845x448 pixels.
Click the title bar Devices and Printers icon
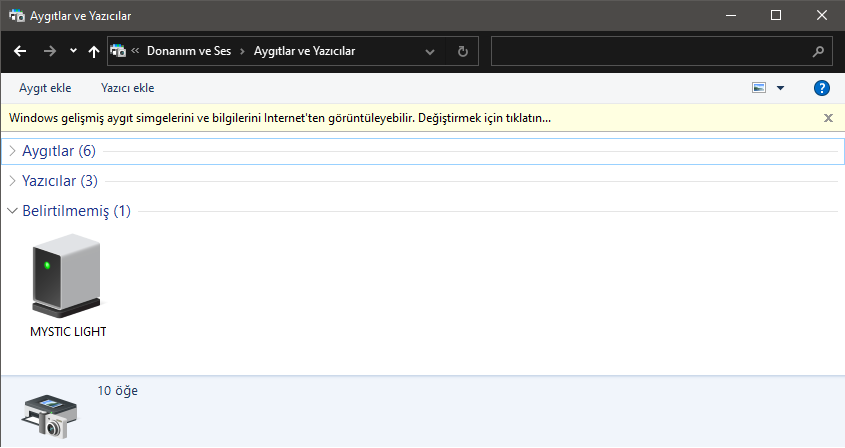[x=17, y=16]
